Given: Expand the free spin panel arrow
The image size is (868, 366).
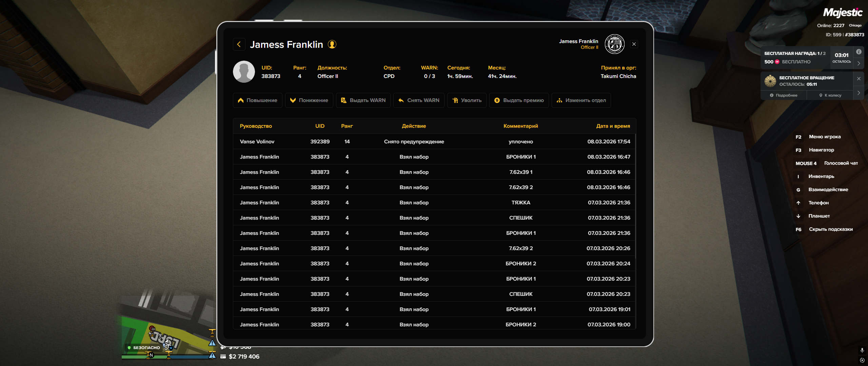Looking at the screenshot, I should point(859,93).
